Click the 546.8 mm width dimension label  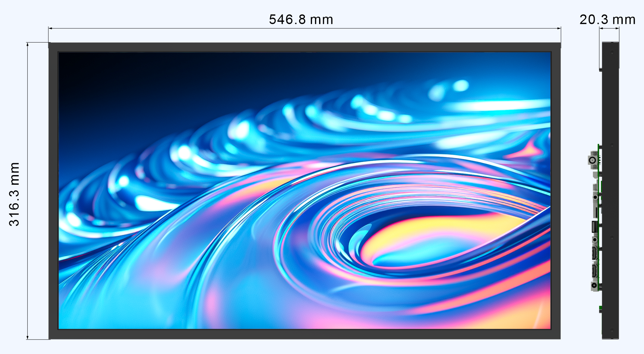(301, 20)
